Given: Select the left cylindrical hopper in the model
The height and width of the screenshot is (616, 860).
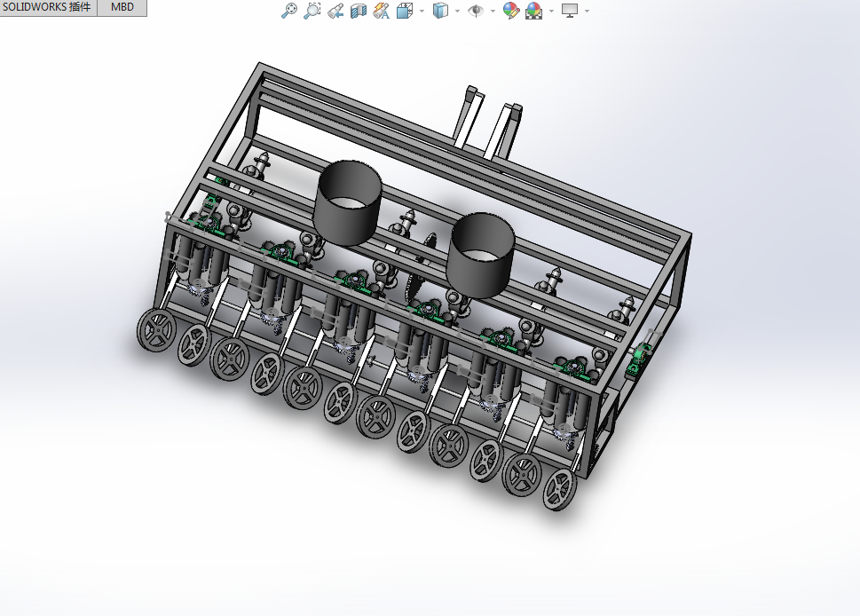Looking at the screenshot, I should [x=348, y=201].
